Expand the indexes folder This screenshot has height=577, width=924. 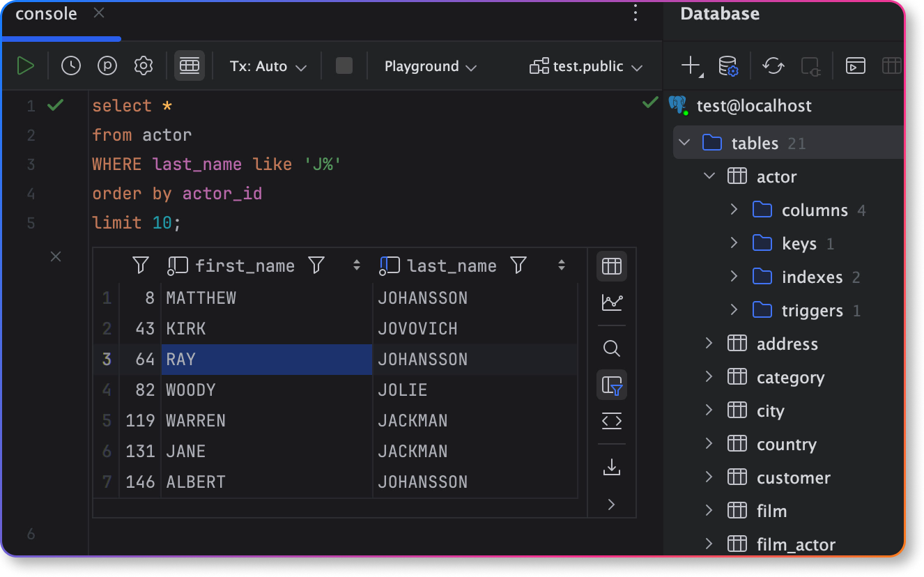(734, 277)
